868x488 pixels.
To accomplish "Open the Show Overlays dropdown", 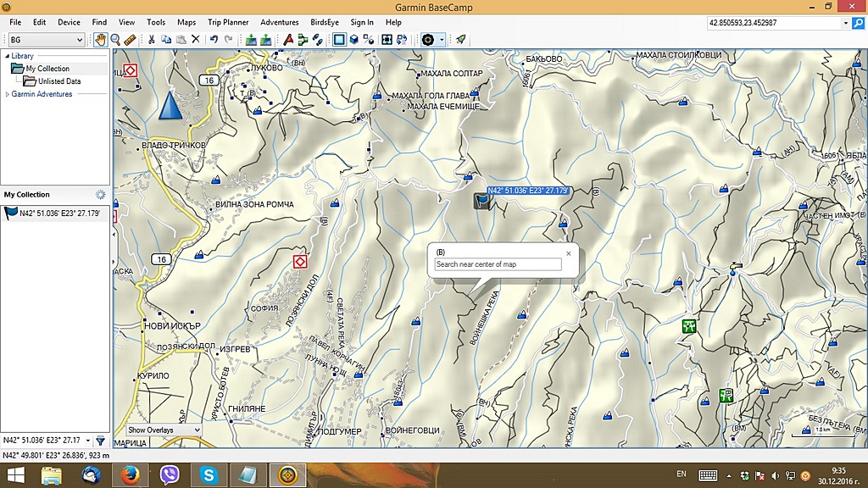I will 164,430.
